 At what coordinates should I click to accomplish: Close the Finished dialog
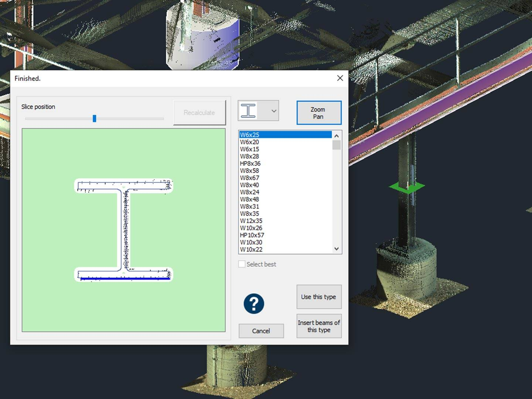(x=340, y=78)
